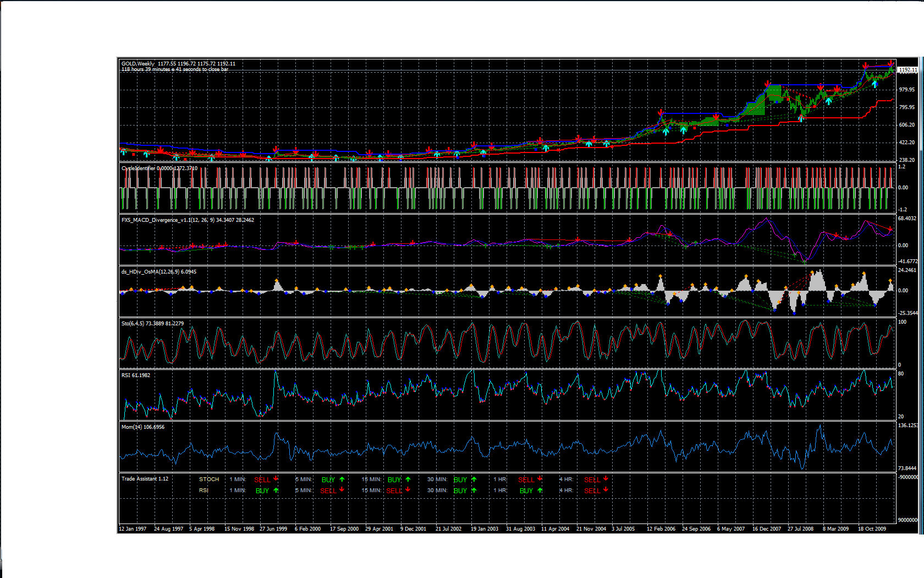Viewport: 924px width, 578px height.
Task: Click the STOCH 30 MIN green buy arrow
Action: click(474, 479)
